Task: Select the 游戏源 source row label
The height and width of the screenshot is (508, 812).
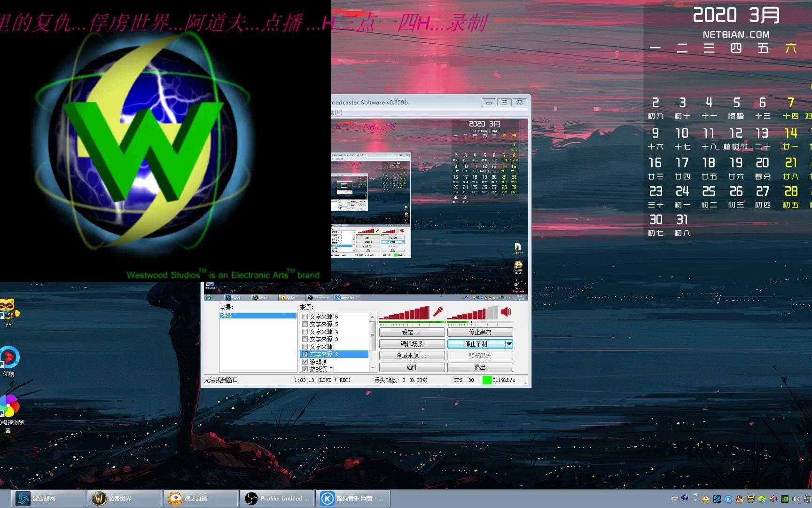Action: point(318,362)
